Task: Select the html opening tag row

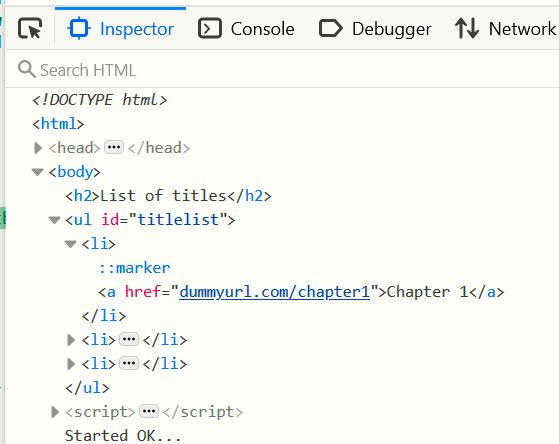Action: (58, 124)
